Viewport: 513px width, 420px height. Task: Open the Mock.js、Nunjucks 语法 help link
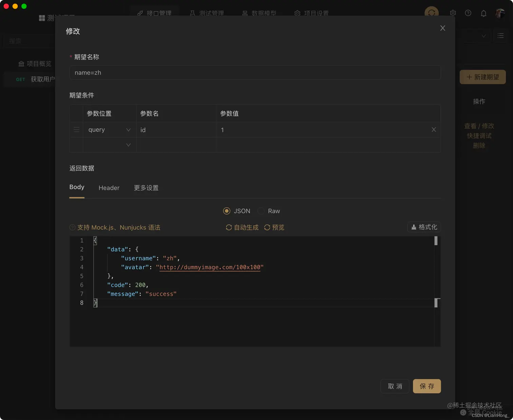click(x=119, y=227)
